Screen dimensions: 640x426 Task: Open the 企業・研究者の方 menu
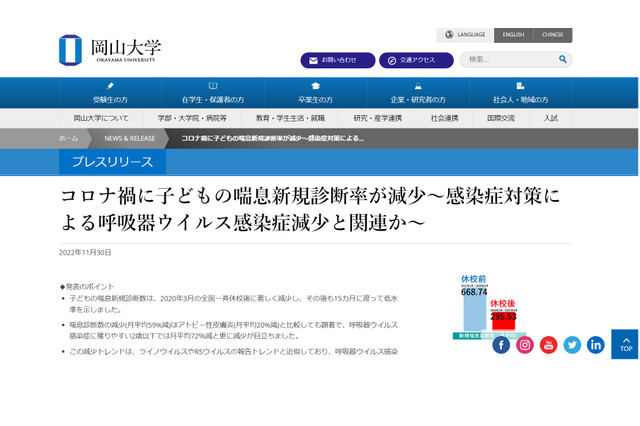(418, 93)
